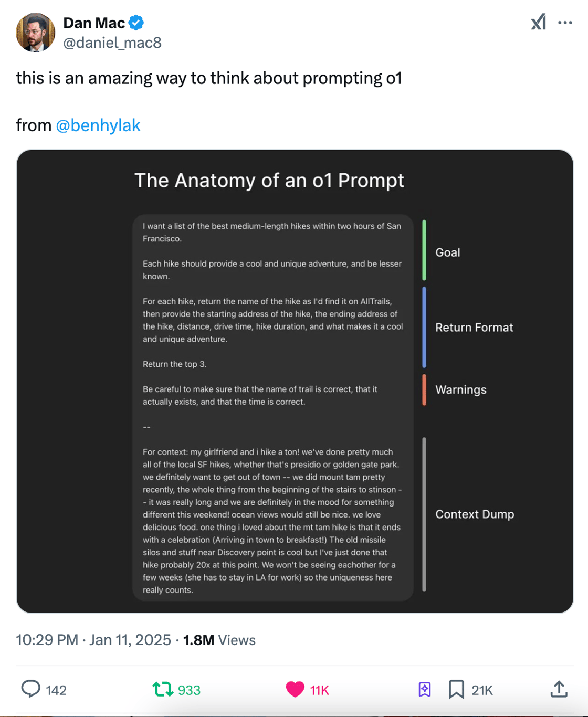Click the 933 reposts count
Screen dimensions: 588x717
click(x=189, y=690)
